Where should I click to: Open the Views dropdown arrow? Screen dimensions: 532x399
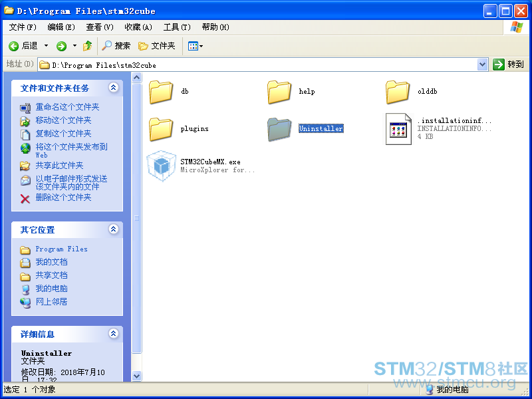pyautogui.click(x=201, y=46)
